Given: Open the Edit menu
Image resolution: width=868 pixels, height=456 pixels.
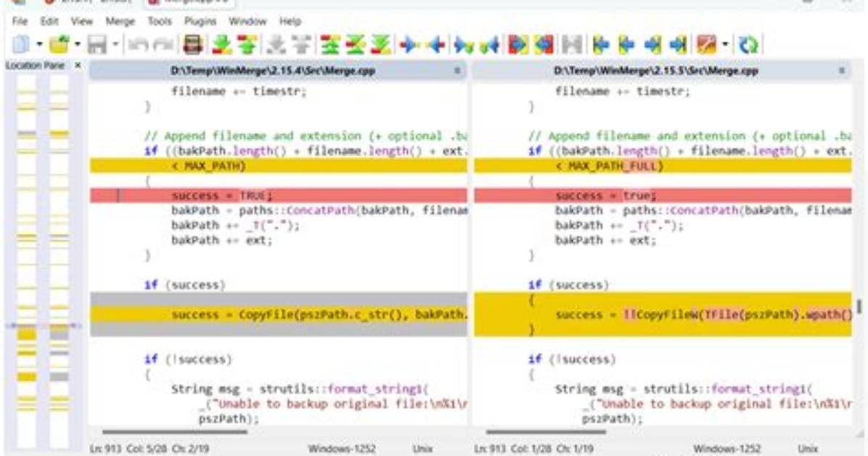Looking at the screenshot, I should pos(49,21).
